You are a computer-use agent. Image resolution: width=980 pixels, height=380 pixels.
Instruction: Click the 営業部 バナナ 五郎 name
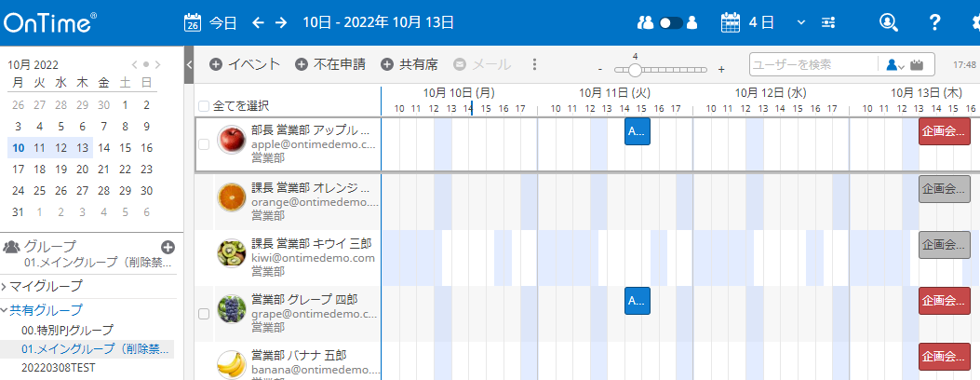(299, 356)
